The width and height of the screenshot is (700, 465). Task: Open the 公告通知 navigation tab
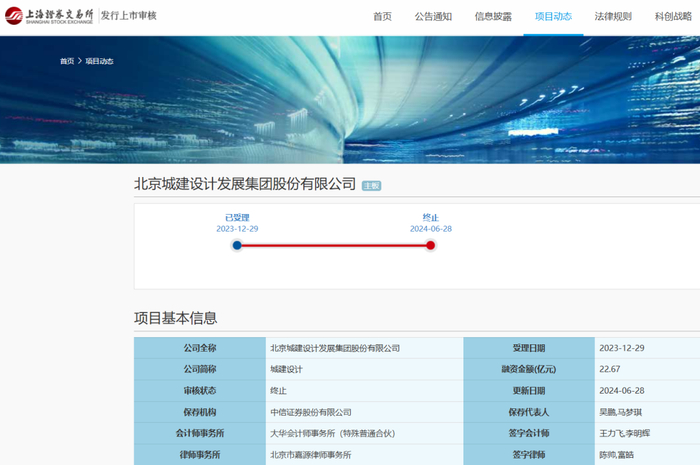433,17
